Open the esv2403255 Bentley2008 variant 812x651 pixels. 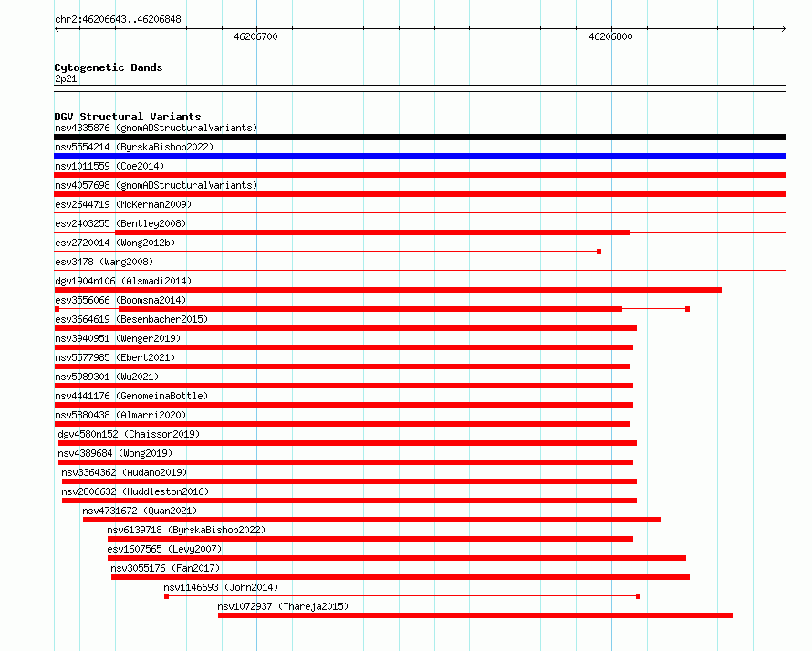120,223
